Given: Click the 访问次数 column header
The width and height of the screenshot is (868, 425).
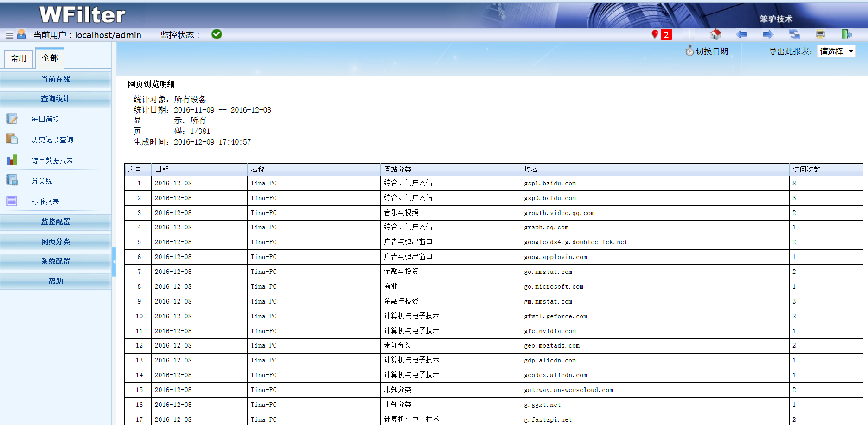Looking at the screenshot, I should [x=806, y=170].
